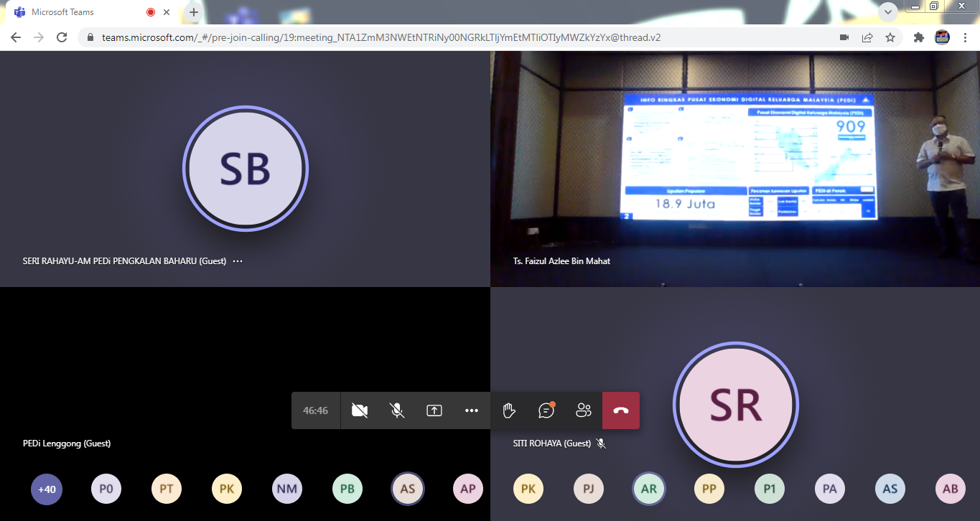The height and width of the screenshot is (521, 980).
Task: Click the NM participant avatar
Action: [x=287, y=489]
